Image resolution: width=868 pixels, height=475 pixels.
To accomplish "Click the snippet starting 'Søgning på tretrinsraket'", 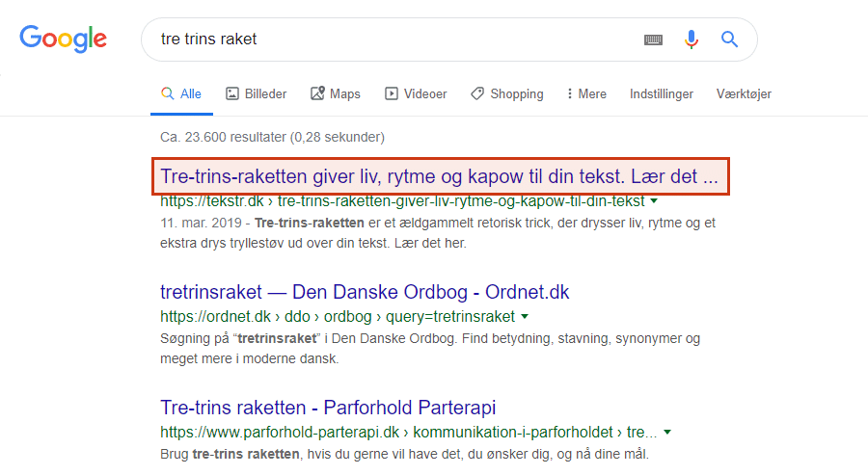I will tap(430, 349).
